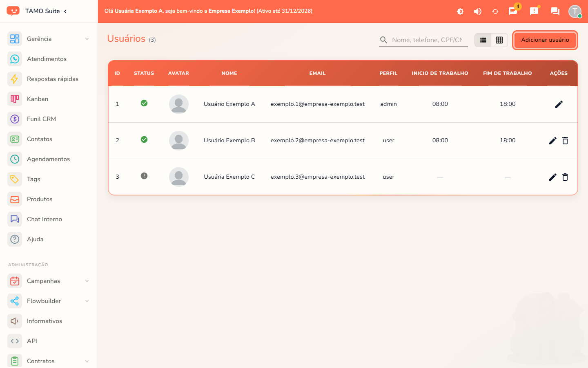Click the TAMO Suite logo
This screenshot has width=588, height=368.
click(x=13, y=11)
